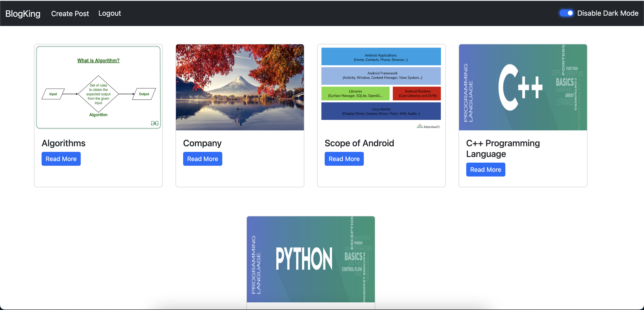The width and height of the screenshot is (644, 310).
Task: Click the C++ programming language banner image
Action: point(523,87)
